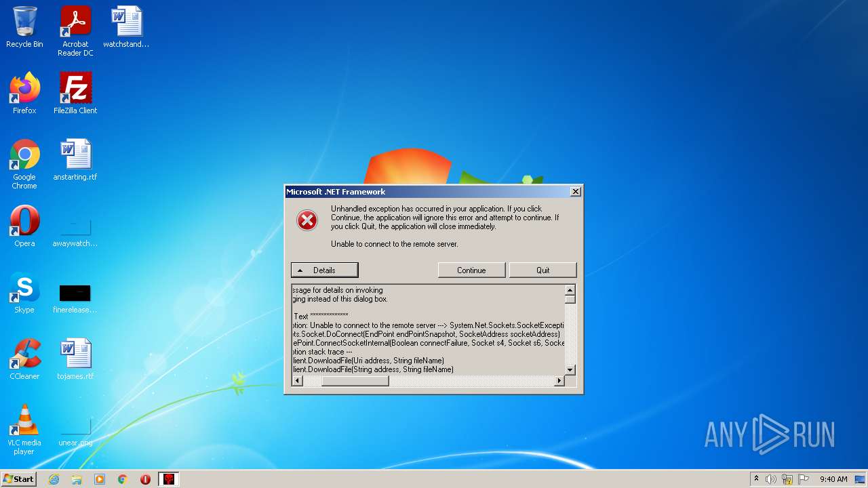868x488 pixels.
Task: Select the tojames.rtf document icon
Action: coord(75,359)
